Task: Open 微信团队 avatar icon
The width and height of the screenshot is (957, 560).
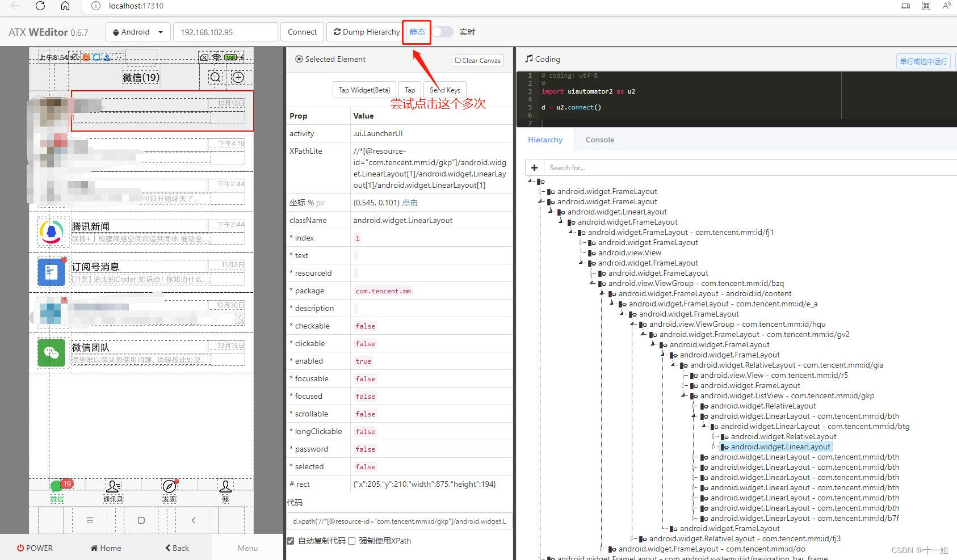Action: 52,353
